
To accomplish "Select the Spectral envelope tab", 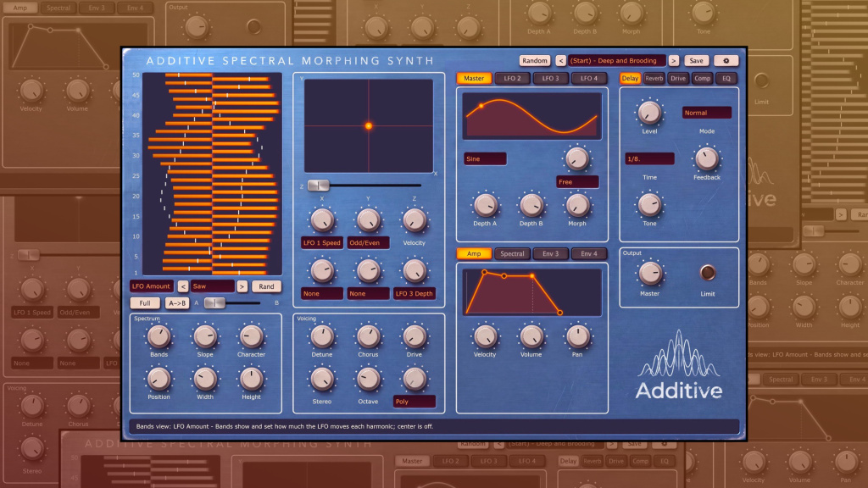I will [x=512, y=254].
